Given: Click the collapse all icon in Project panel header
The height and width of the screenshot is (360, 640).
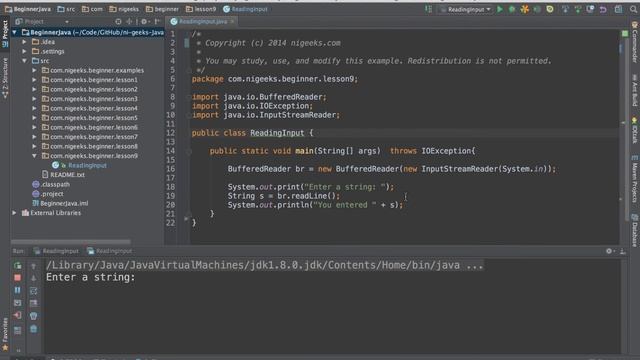Looking at the screenshot, I should click(129, 22).
